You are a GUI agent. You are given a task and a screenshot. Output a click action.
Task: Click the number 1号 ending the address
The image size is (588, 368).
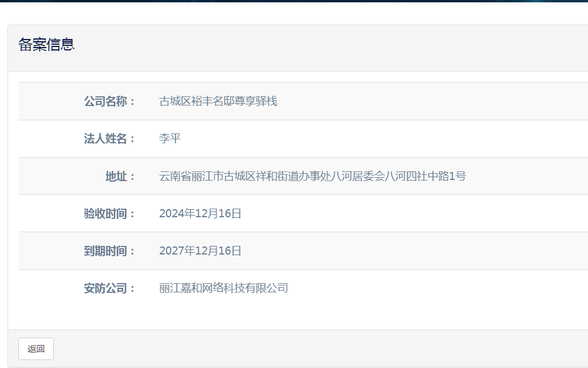tap(457, 176)
